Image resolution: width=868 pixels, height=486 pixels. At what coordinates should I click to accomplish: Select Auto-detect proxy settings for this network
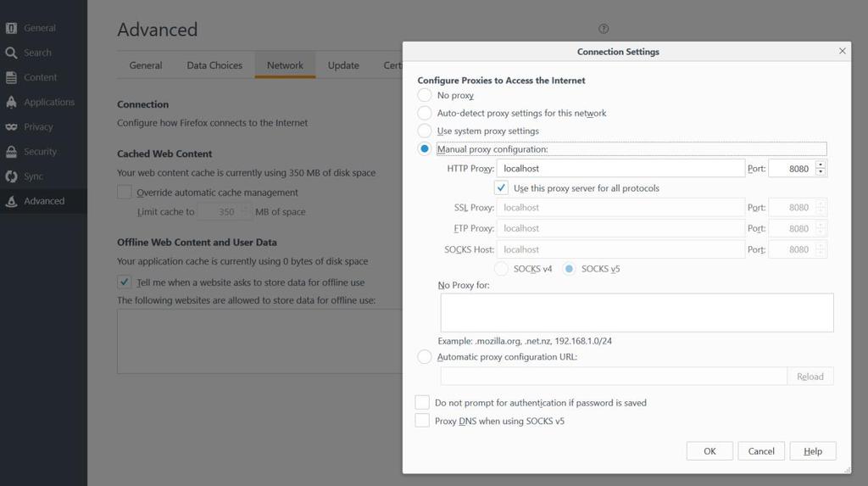click(425, 113)
